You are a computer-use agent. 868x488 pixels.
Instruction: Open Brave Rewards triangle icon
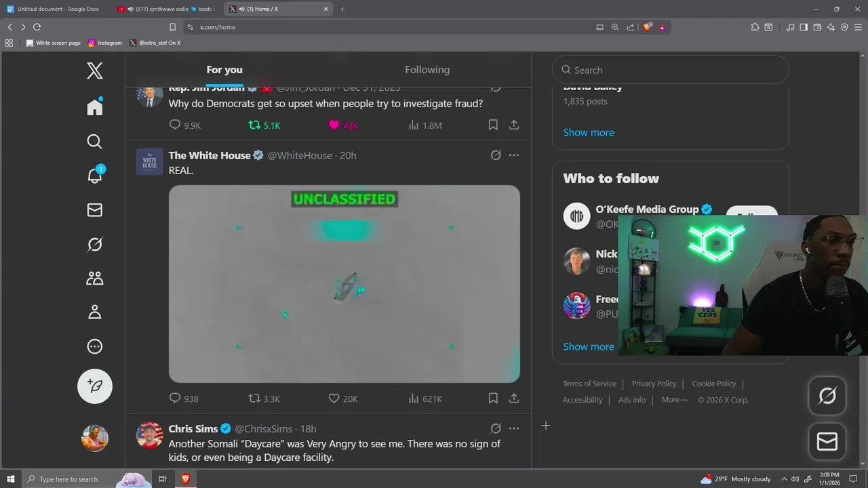662,27
